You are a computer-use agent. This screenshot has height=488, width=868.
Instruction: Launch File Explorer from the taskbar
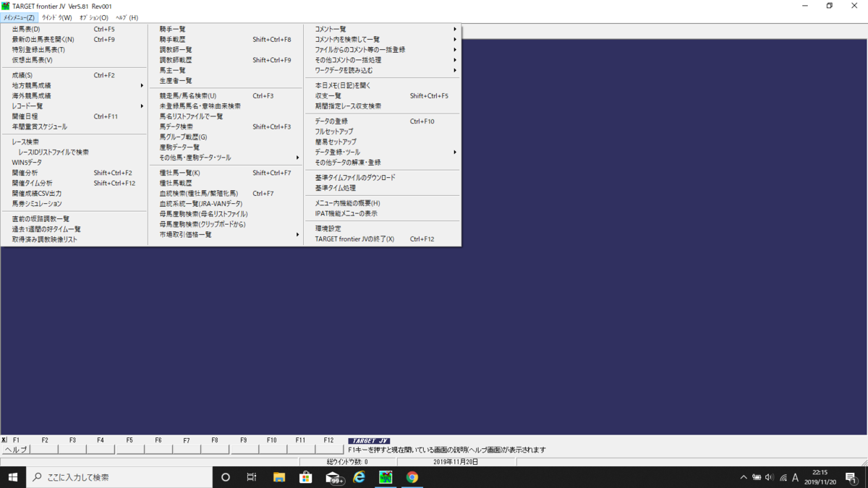(x=279, y=477)
